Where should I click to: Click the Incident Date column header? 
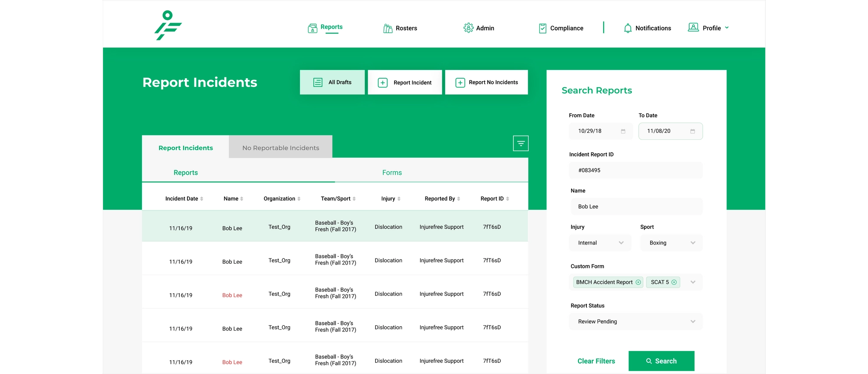tap(181, 199)
